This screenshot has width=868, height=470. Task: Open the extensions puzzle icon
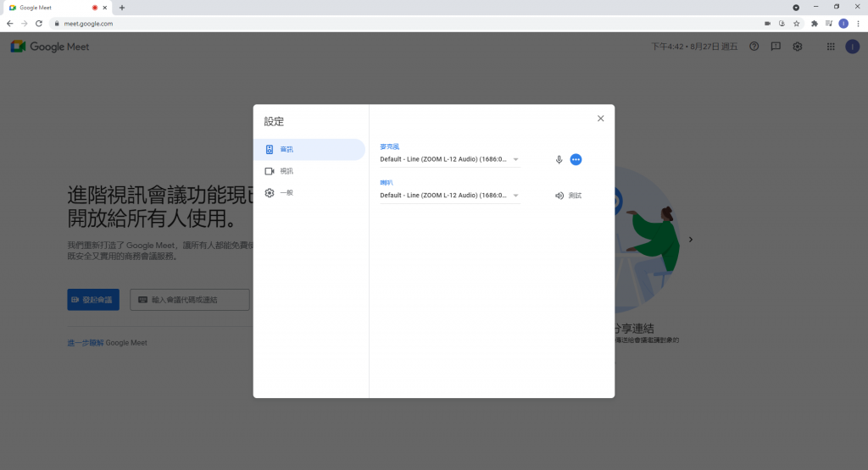click(815, 24)
